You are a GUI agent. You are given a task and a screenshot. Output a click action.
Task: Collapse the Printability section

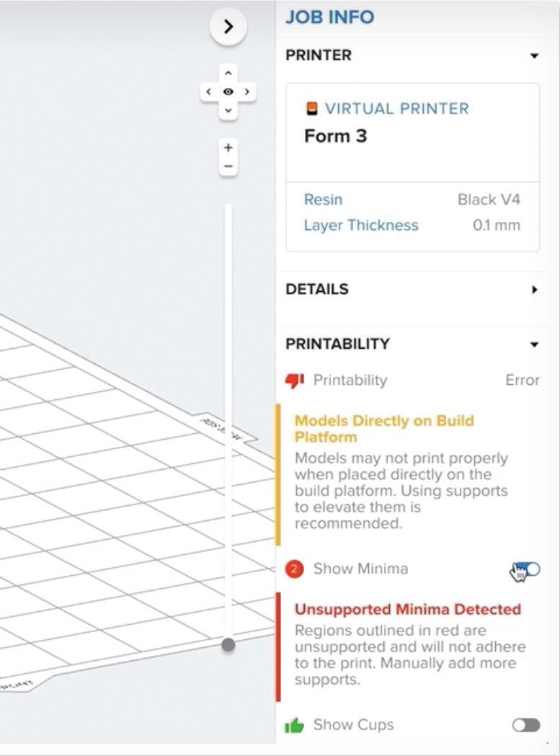click(x=534, y=344)
